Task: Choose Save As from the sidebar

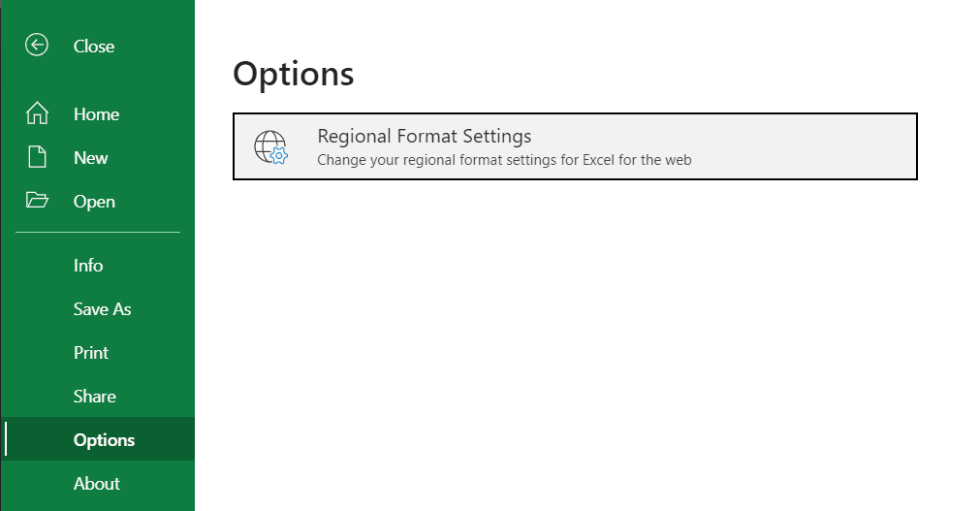Action: (x=102, y=309)
